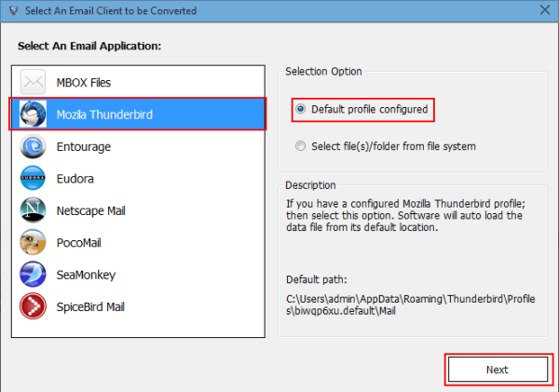Highlight the Netscape Mail text entry
This screenshot has height=392, width=559.
[90, 210]
